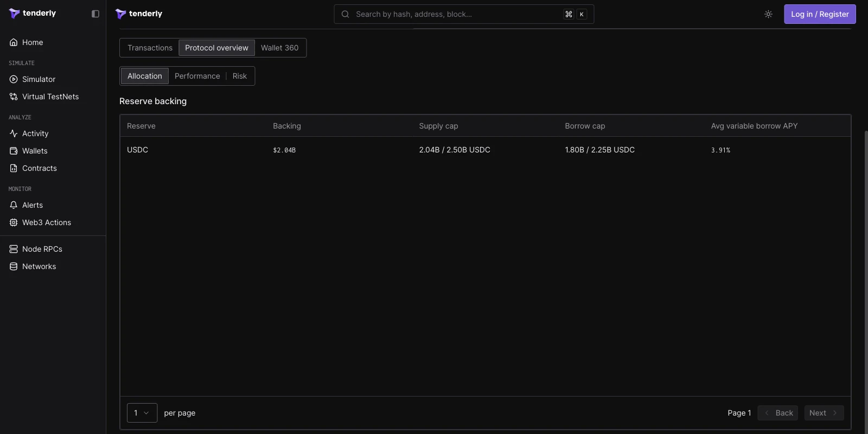Viewport: 868px width, 434px height.
Task: Click the 1.80B / 2.25B USDC borrow cap
Action: (x=599, y=150)
